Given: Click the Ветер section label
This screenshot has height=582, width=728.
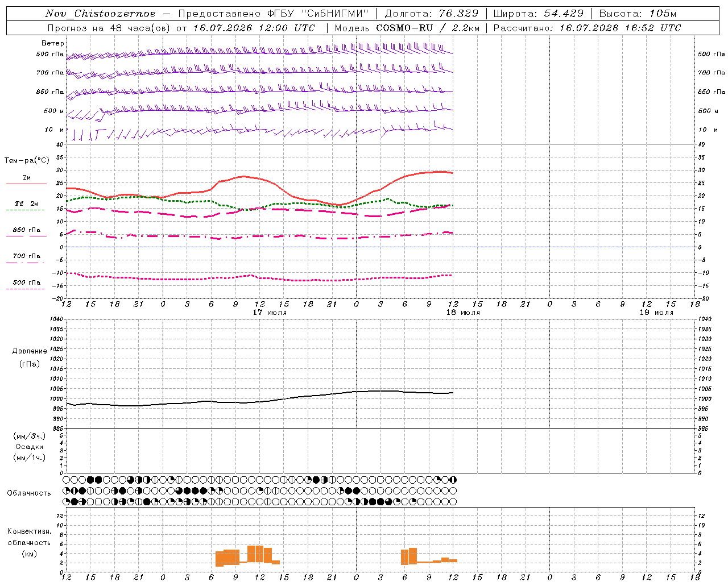Looking at the screenshot, I should click(53, 43).
